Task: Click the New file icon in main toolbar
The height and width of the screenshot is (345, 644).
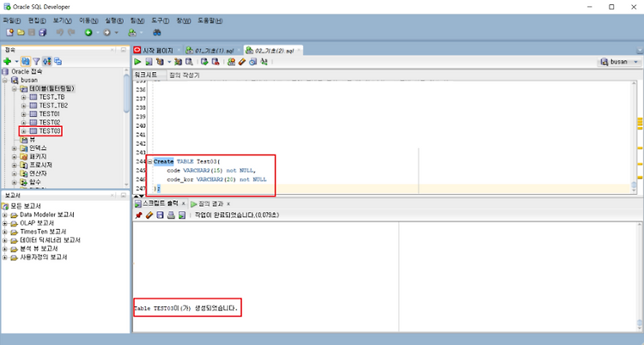Action: pyautogui.click(x=9, y=33)
